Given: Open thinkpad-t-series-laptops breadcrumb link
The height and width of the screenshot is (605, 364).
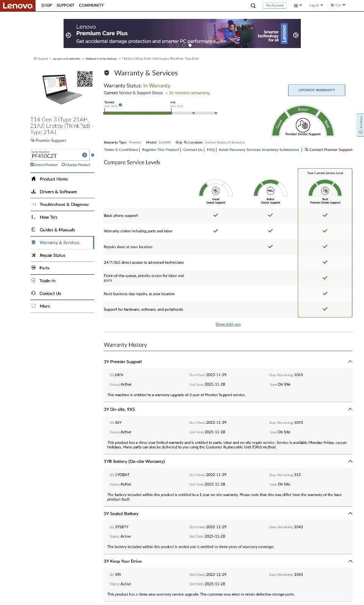Looking at the screenshot, I should pos(101,59).
